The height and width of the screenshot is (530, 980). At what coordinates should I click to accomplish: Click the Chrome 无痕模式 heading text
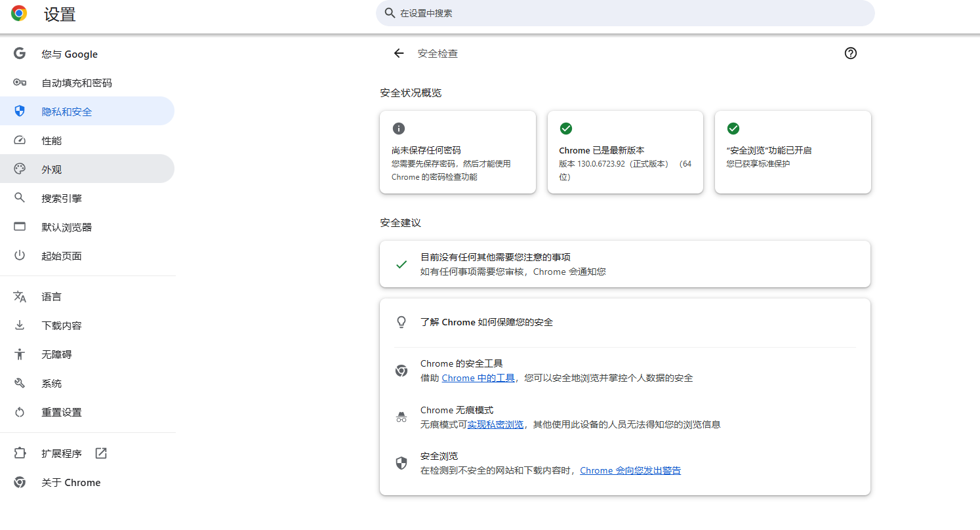coord(457,410)
